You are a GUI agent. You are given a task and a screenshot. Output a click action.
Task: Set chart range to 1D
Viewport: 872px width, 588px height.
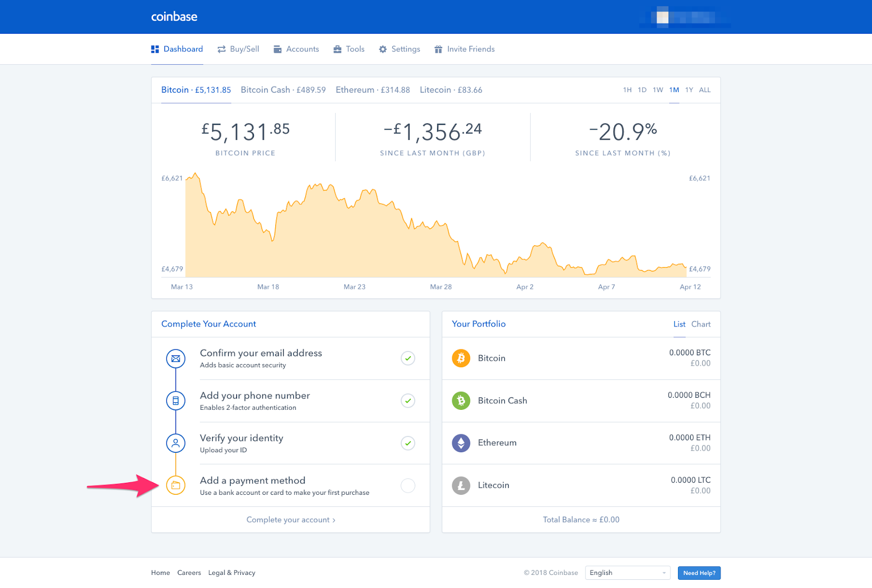(x=642, y=90)
